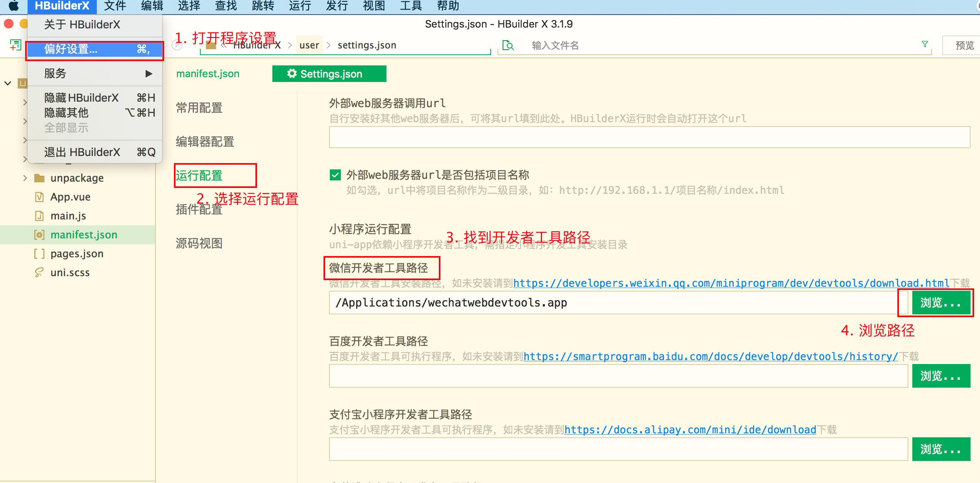
Task: Click the green filter funnel icon
Action: coord(925,44)
